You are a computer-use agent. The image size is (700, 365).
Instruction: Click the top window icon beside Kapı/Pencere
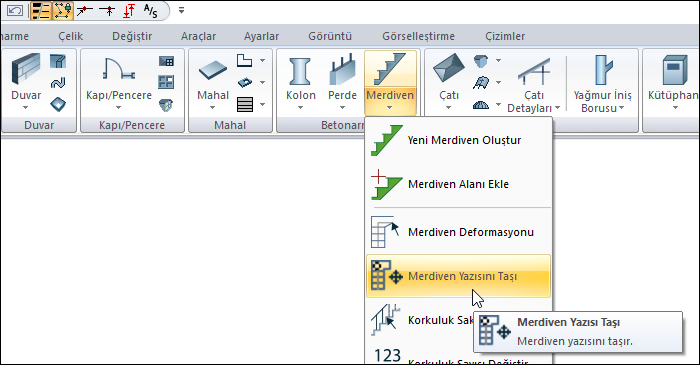pos(167,61)
